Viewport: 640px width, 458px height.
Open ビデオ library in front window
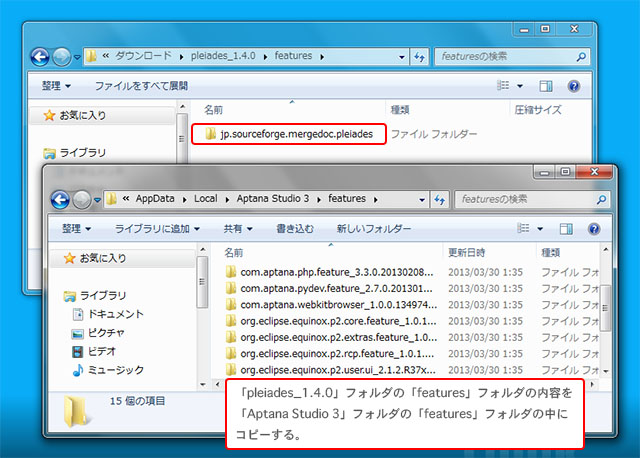coord(94,351)
